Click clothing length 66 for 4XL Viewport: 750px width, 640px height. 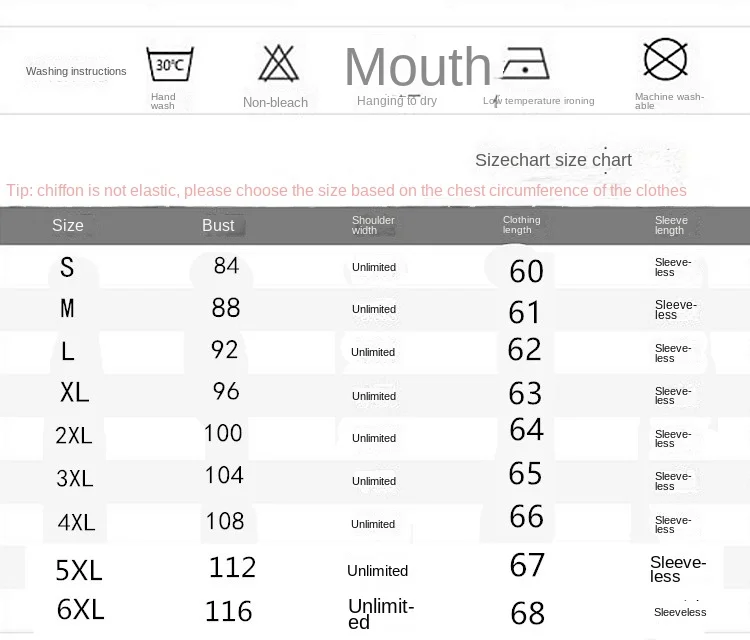(526, 516)
